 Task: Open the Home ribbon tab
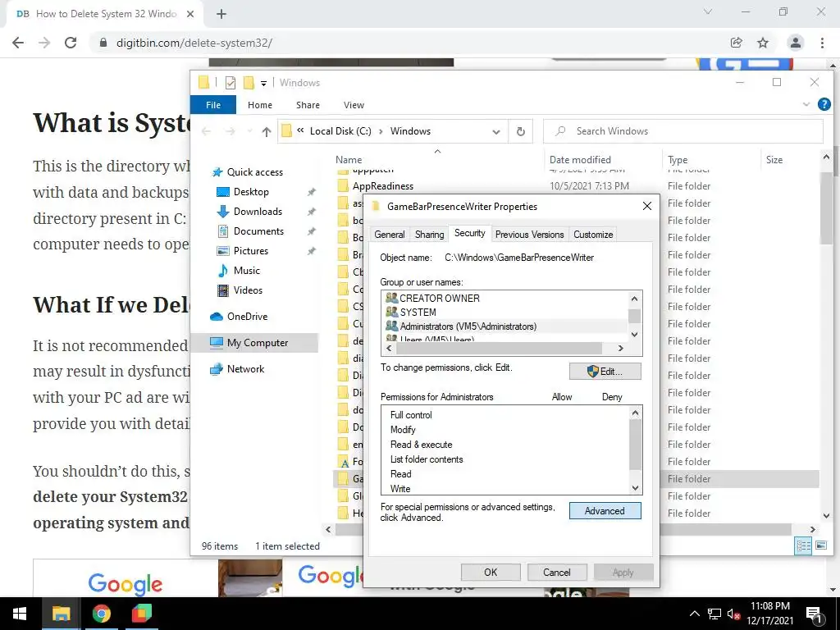tap(260, 105)
